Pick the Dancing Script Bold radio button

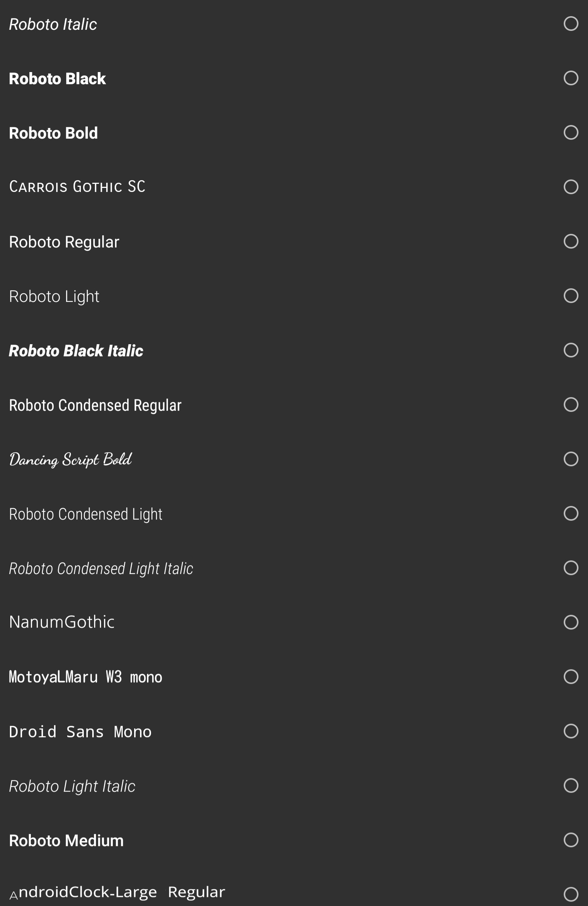coord(570,459)
